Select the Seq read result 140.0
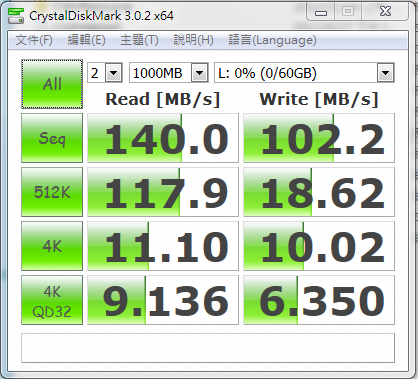Image resolution: width=418 pixels, height=379 pixels. point(163,138)
